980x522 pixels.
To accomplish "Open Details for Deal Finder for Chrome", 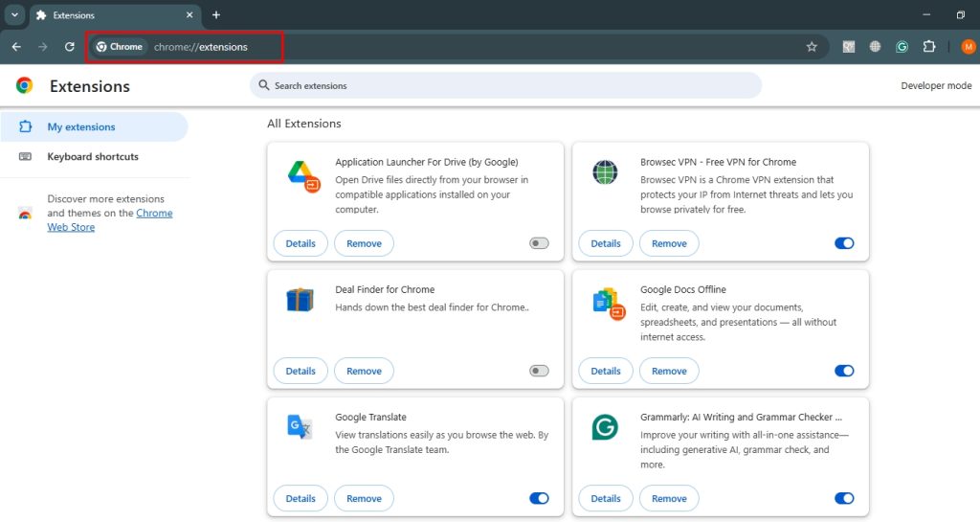I will (x=301, y=371).
